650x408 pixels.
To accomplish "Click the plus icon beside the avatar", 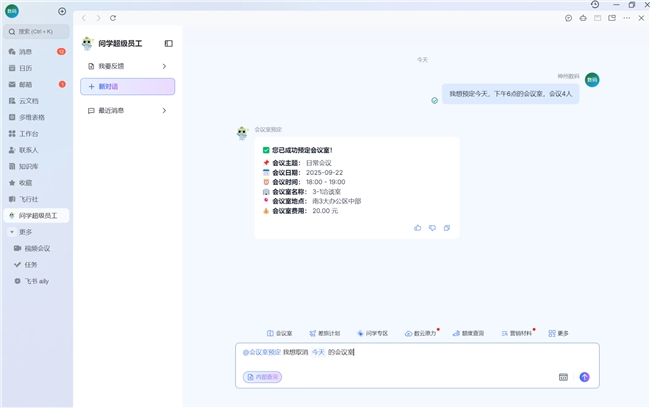I will (x=62, y=11).
